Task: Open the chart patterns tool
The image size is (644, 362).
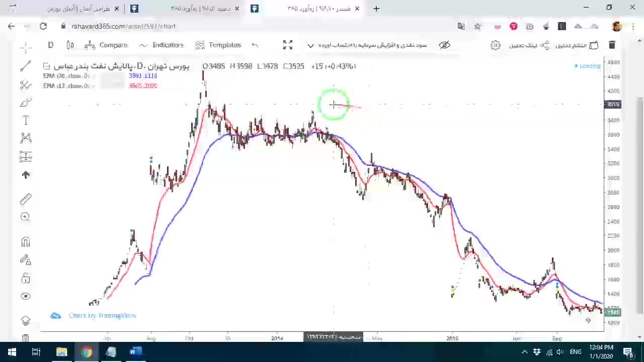Action: 26,138
